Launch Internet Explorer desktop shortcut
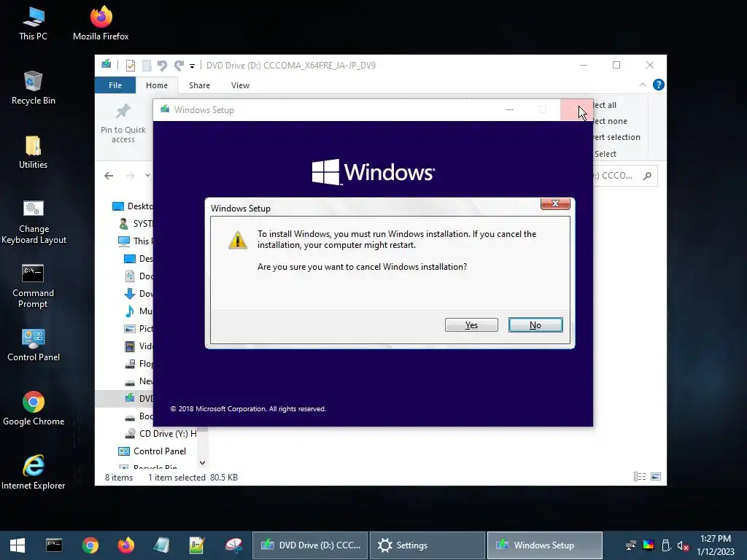 [x=34, y=472]
